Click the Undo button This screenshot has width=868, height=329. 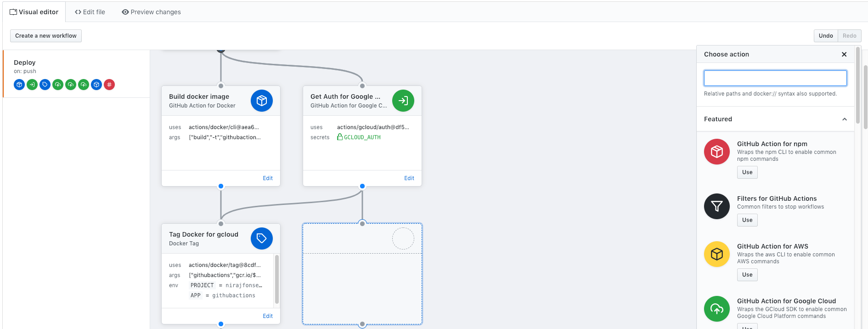click(826, 36)
